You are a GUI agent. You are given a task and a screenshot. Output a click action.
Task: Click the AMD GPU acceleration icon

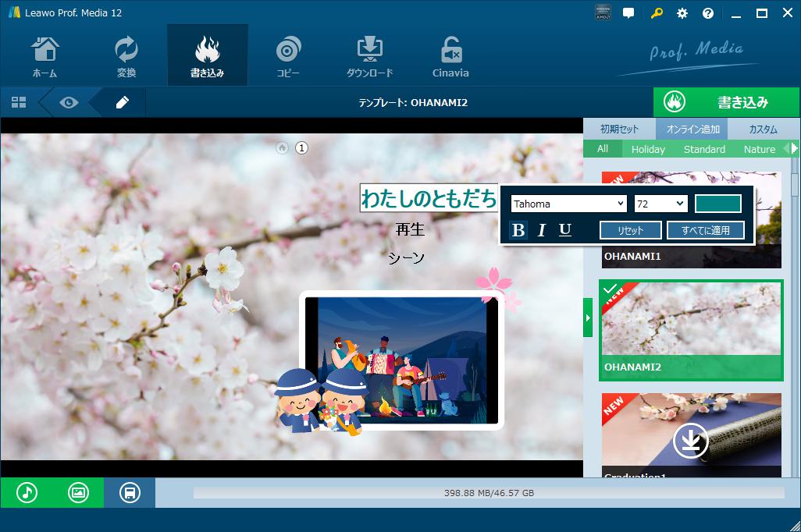(603, 13)
